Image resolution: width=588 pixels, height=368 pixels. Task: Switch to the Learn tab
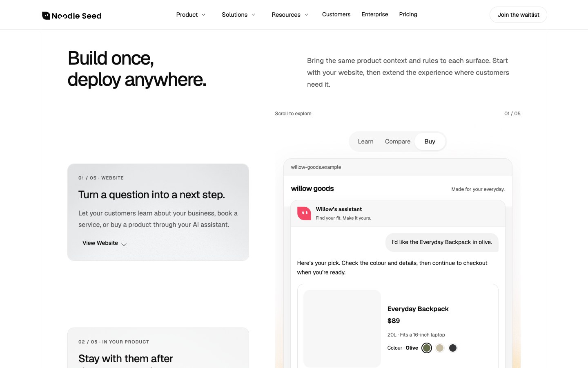tap(365, 141)
